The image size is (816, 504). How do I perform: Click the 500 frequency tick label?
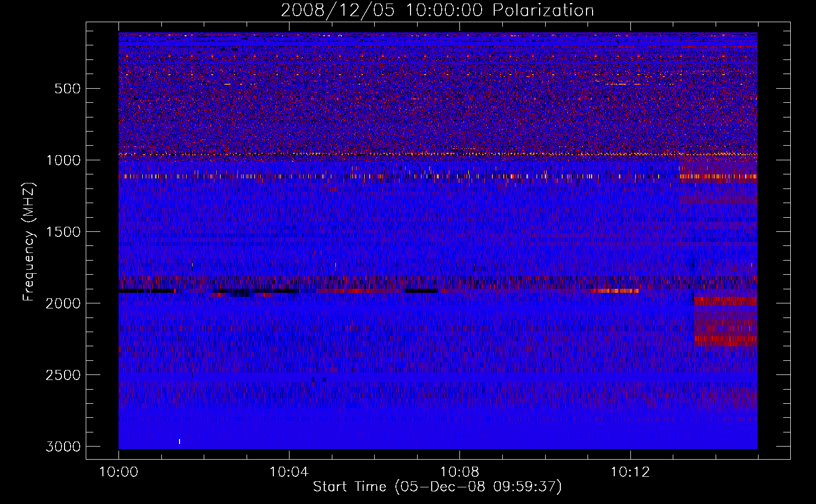(x=68, y=89)
